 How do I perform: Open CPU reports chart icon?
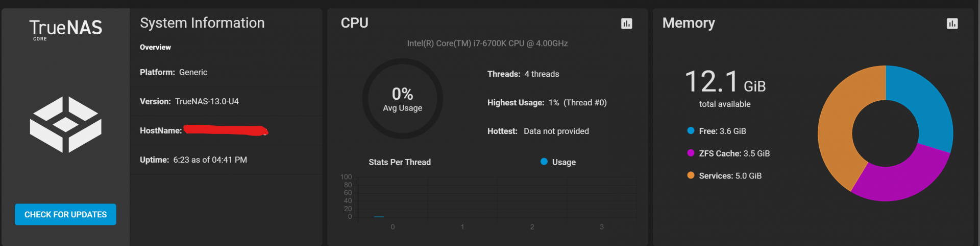coord(626,24)
